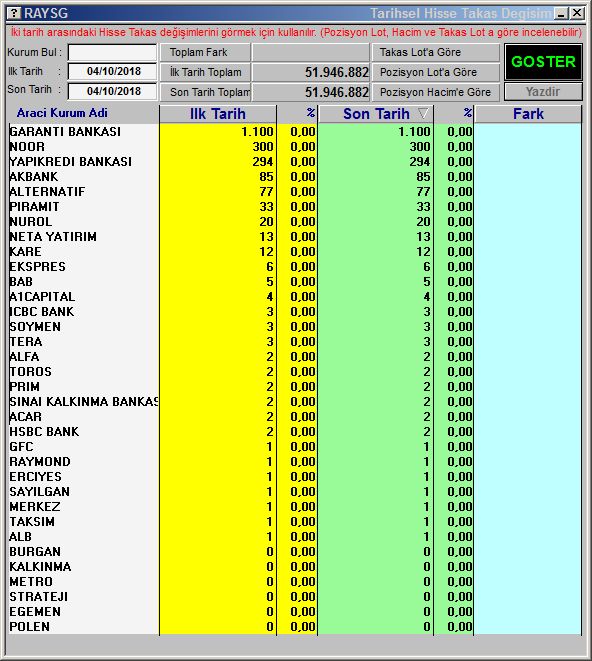Close the RAYSG window
The image size is (592, 661).
pyautogui.click(x=577, y=13)
